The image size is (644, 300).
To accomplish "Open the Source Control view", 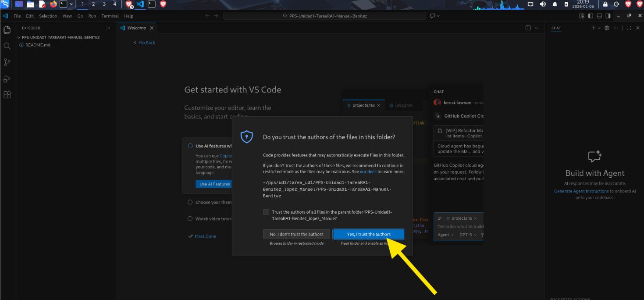I will (7, 62).
